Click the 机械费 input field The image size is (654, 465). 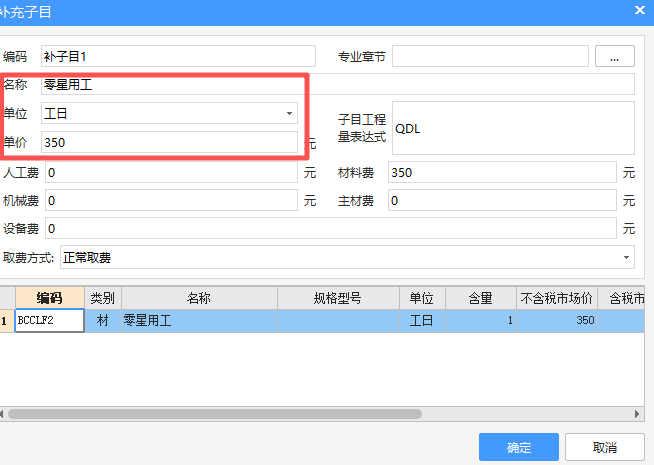171,200
